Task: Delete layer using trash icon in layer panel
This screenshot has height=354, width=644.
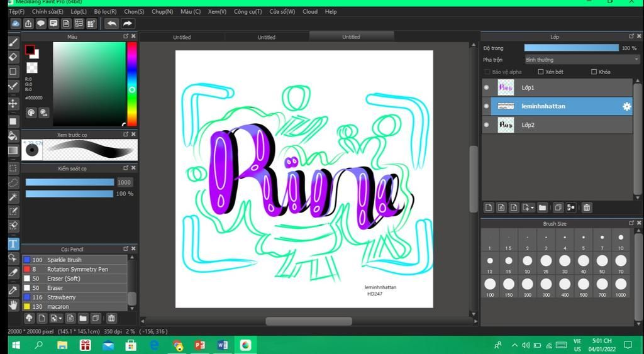Action: click(587, 207)
